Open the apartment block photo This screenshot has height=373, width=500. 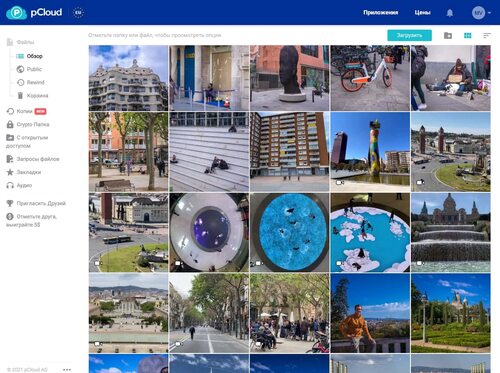point(289,152)
